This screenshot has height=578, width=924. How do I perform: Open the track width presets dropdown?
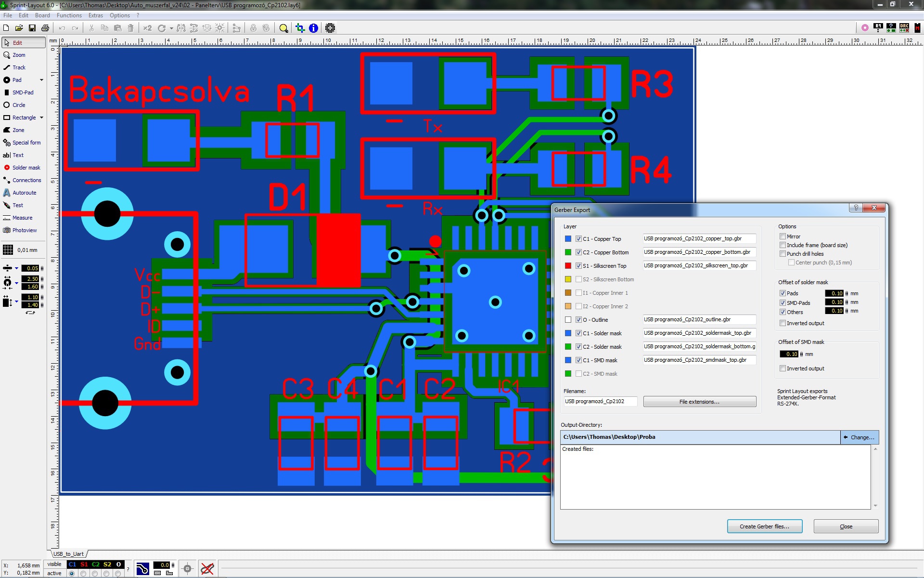(x=16, y=268)
